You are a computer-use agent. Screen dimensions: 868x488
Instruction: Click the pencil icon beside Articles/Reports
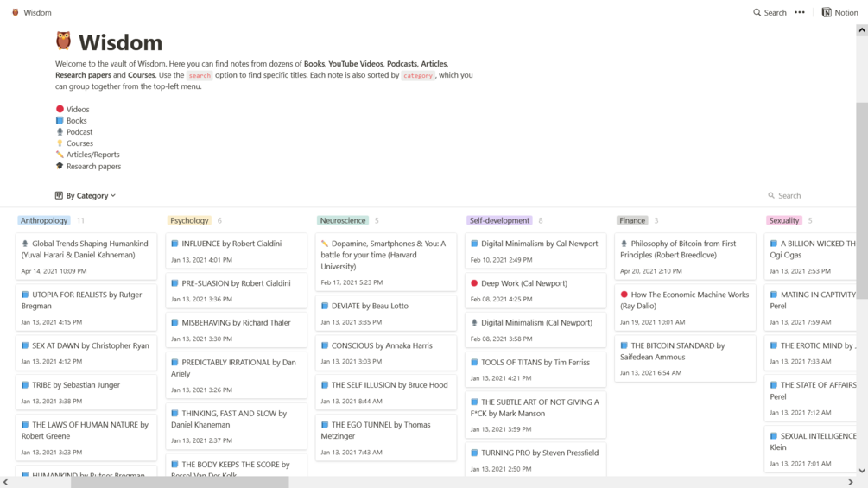click(60, 155)
